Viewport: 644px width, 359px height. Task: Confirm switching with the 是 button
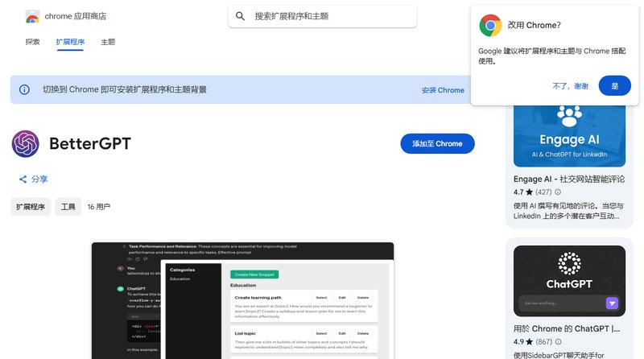coord(615,85)
